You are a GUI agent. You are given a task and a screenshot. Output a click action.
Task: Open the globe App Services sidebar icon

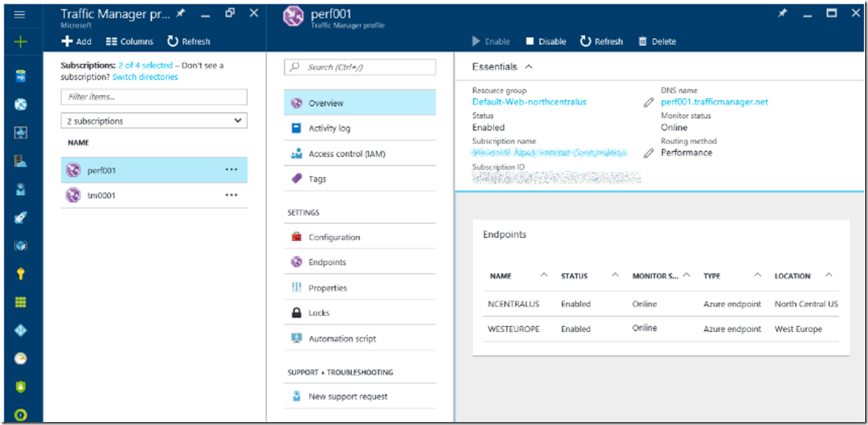20,104
